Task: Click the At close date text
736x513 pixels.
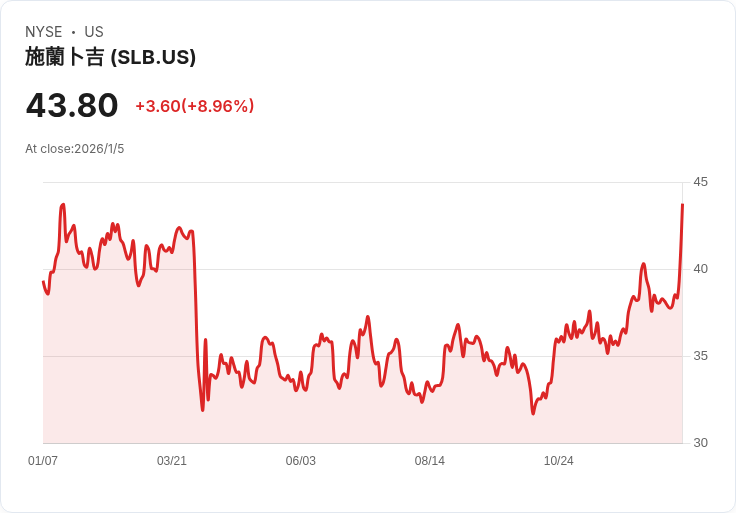Action: [x=75, y=149]
